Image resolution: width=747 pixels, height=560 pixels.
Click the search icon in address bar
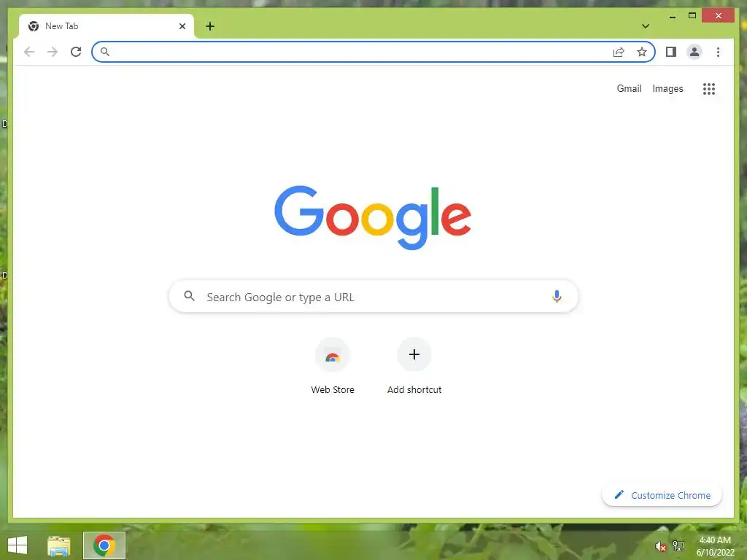coord(105,52)
